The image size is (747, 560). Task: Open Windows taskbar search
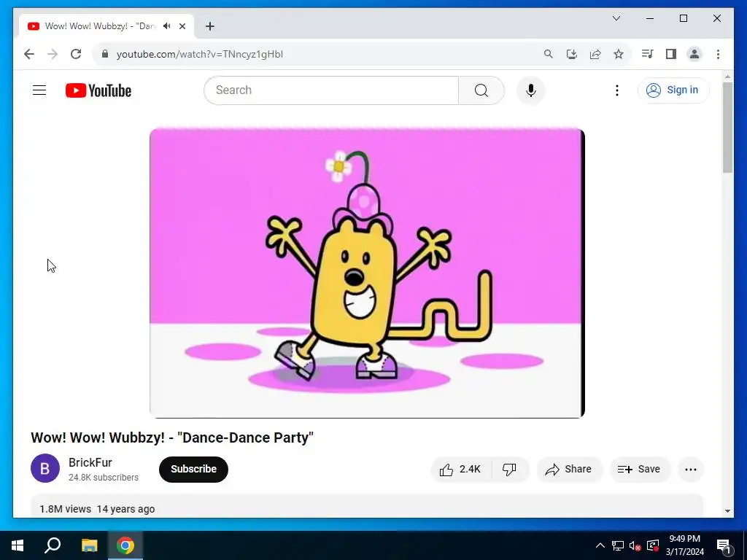click(53, 545)
